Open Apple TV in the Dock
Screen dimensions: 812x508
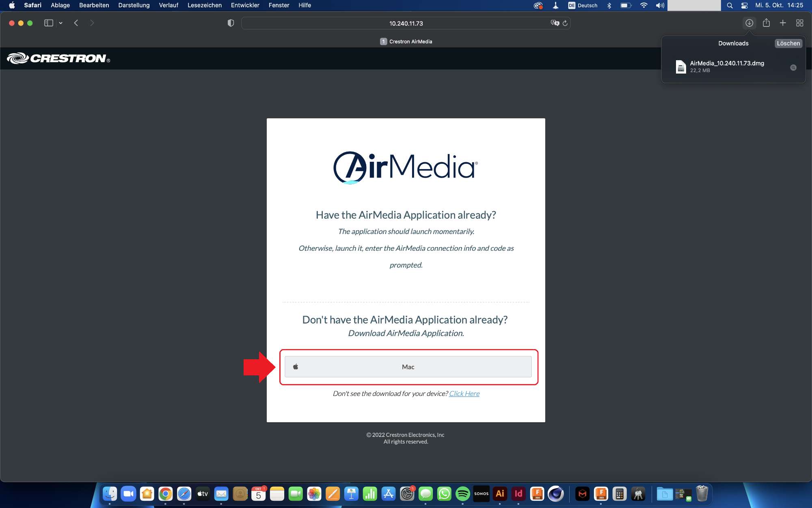coord(203,494)
